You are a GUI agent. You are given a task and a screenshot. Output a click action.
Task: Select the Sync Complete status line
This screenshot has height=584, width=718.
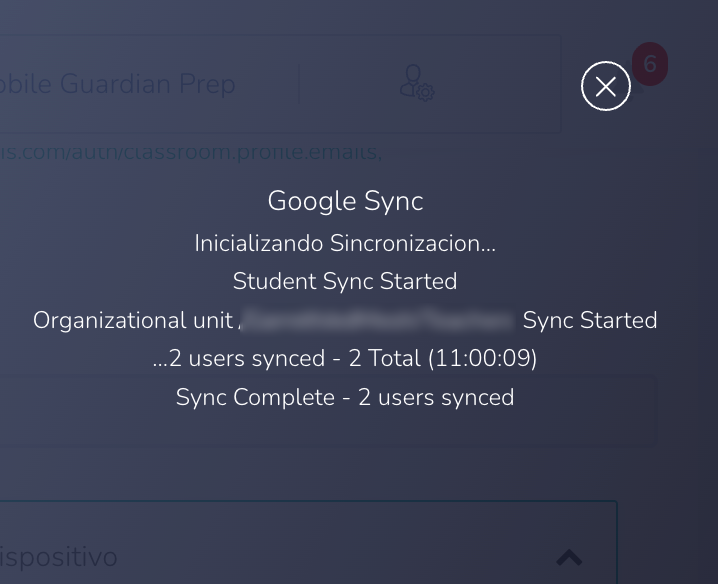click(x=345, y=397)
